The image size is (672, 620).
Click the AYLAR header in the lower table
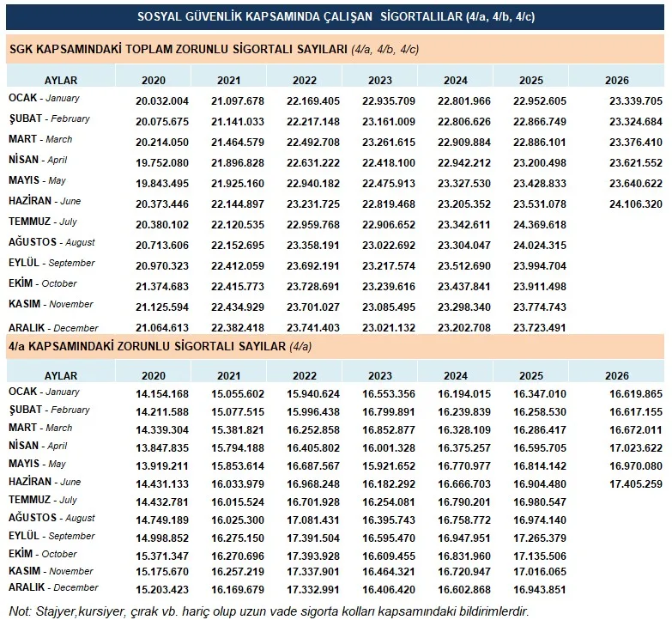[x=61, y=375]
